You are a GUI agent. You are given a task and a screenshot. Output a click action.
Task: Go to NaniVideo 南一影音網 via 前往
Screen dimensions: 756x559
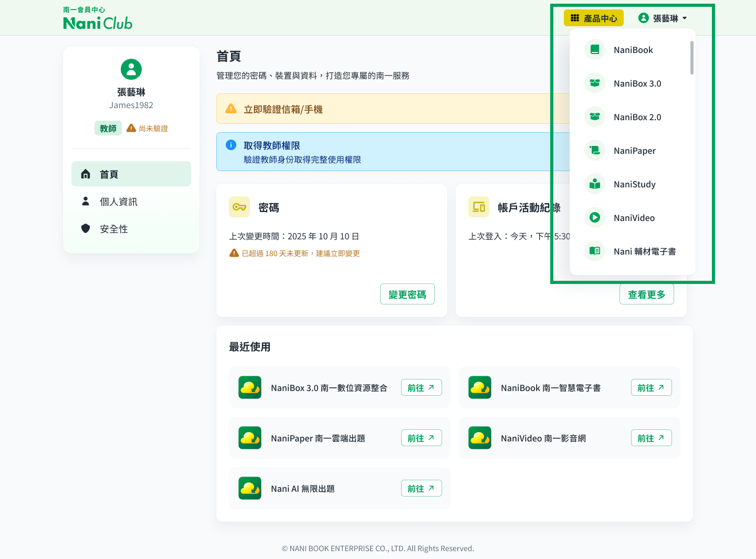point(652,438)
